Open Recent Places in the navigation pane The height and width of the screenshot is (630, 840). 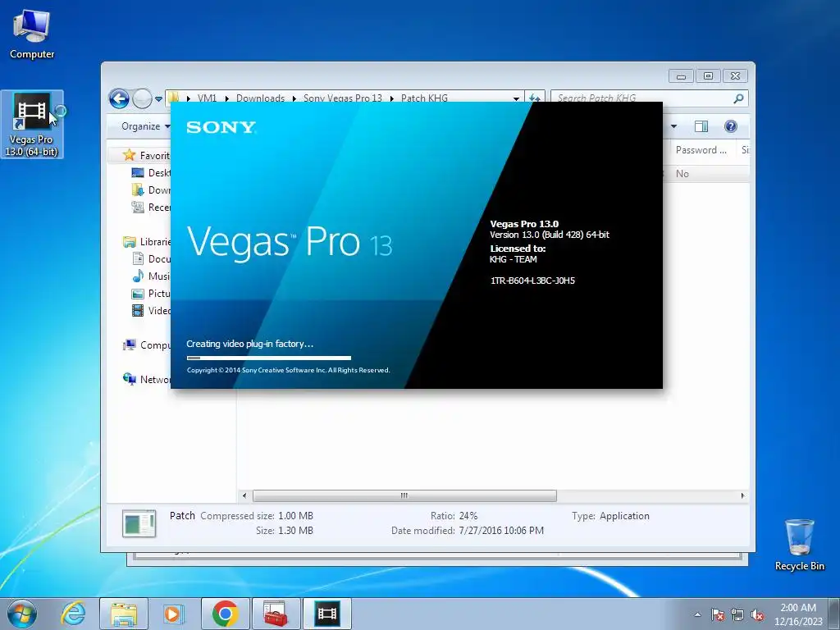(x=151, y=208)
